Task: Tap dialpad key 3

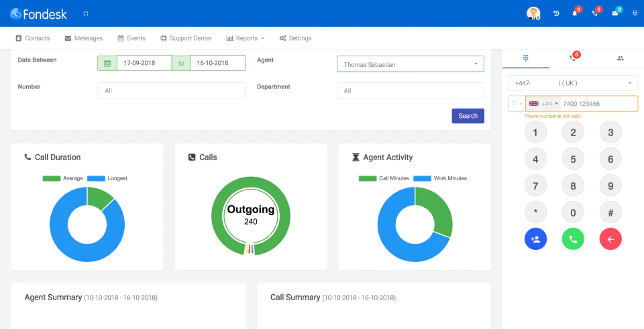Action: [x=610, y=132]
